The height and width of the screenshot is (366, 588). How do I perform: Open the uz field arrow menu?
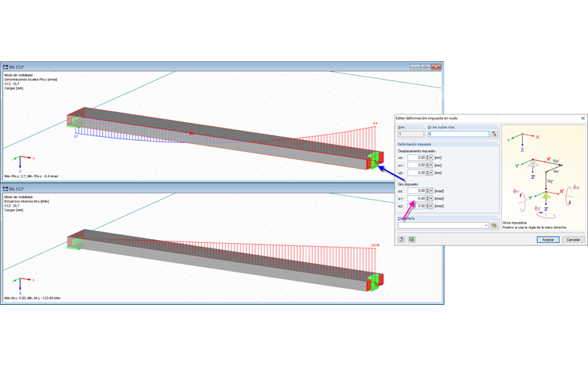tap(431, 173)
